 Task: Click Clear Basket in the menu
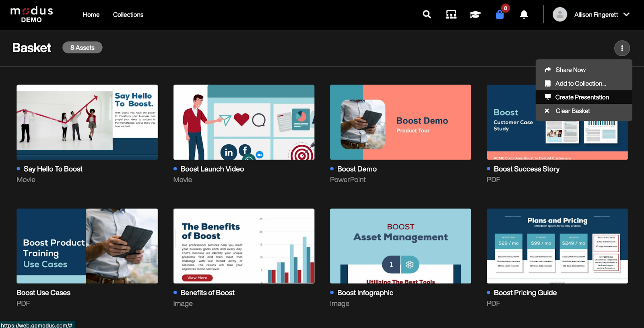click(572, 111)
